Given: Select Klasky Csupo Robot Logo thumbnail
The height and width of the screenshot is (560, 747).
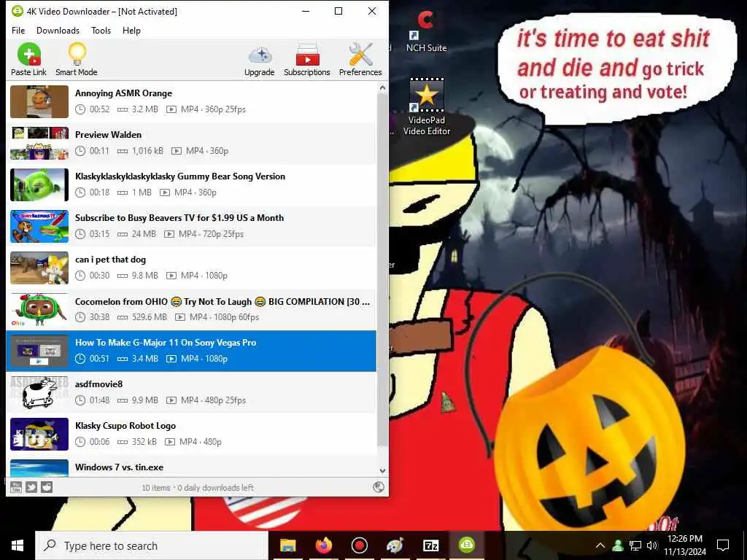Looking at the screenshot, I should [39, 434].
